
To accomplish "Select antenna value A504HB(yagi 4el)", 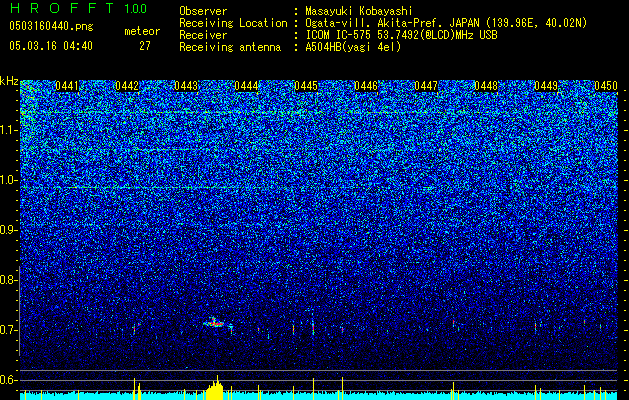I will pyautogui.click(x=353, y=47).
